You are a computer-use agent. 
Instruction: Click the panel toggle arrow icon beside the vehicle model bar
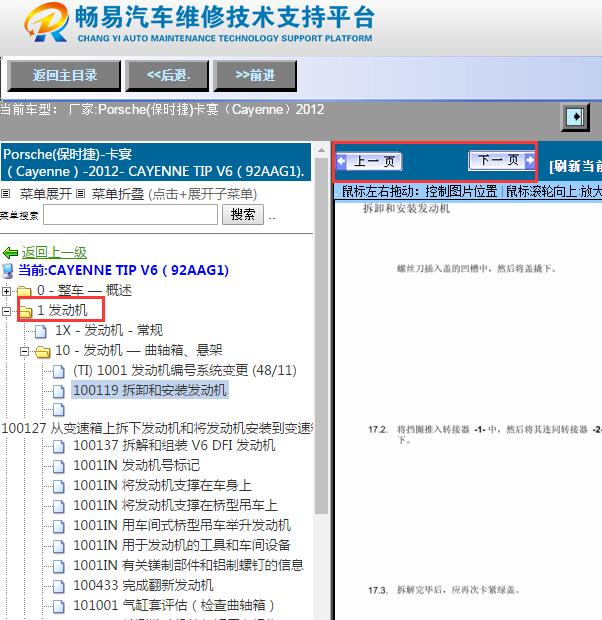pos(575,117)
